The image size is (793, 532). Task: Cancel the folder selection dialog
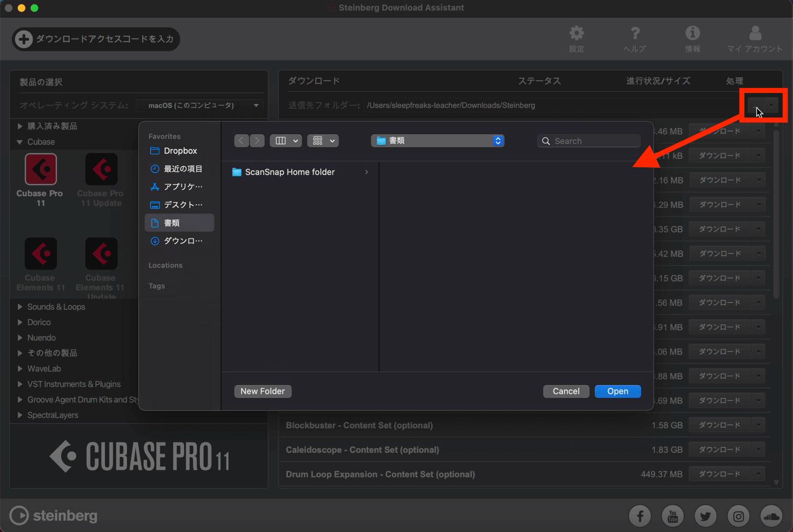click(566, 391)
